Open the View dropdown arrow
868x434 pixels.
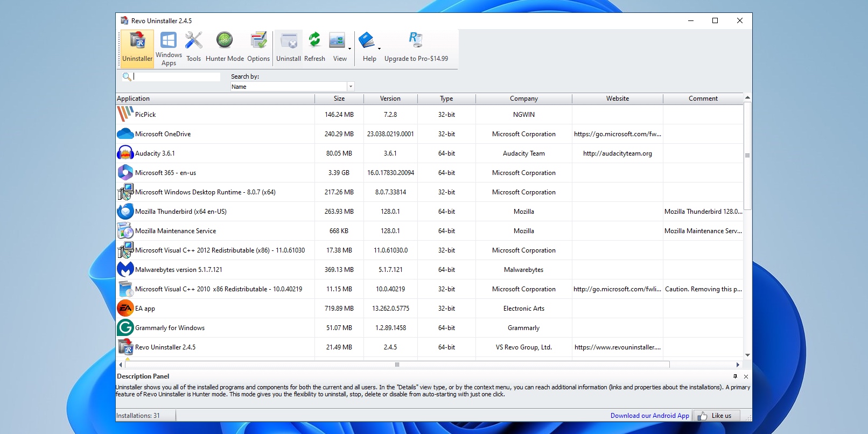coord(350,49)
